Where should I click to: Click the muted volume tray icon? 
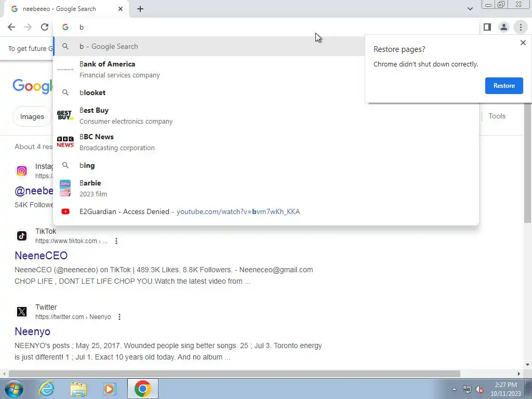(480, 389)
